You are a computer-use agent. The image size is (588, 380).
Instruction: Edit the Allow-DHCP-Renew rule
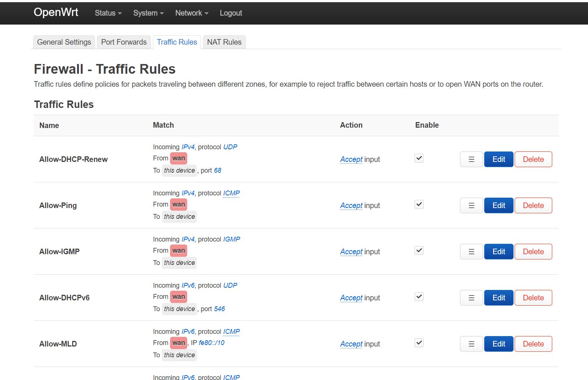[x=499, y=159]
